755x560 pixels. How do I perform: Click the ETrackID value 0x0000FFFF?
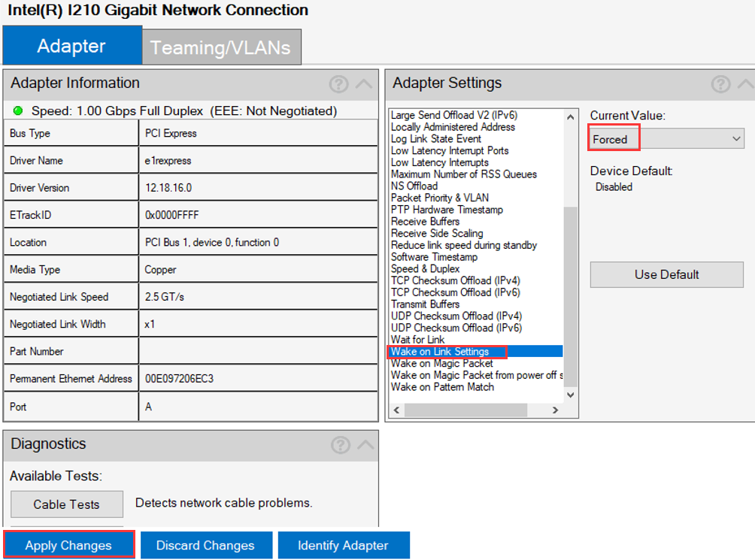click(172, 215)
